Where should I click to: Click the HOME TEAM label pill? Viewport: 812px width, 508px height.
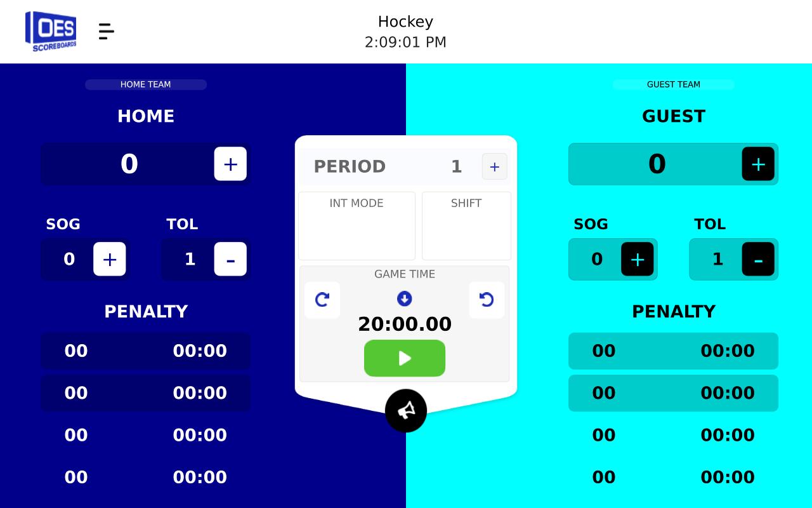tap(145, 84)
